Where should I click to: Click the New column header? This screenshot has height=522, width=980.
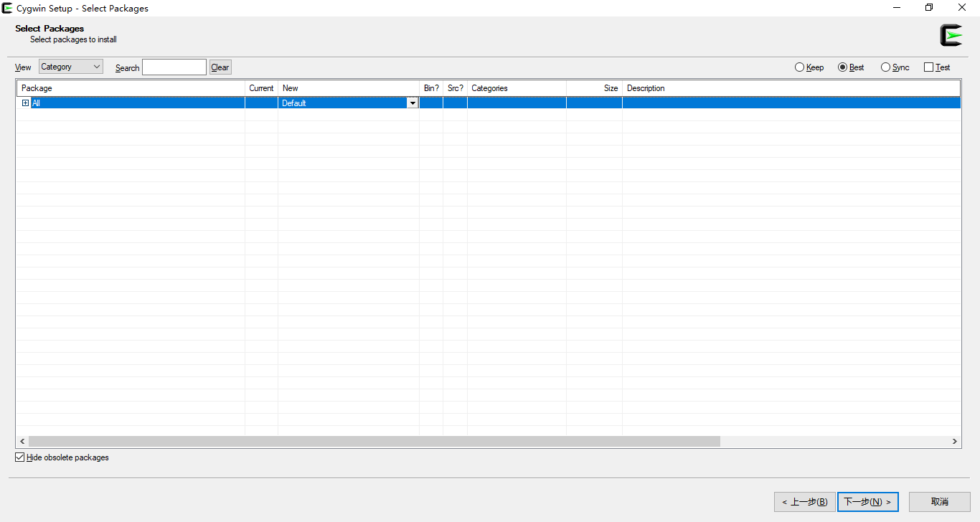349,88
